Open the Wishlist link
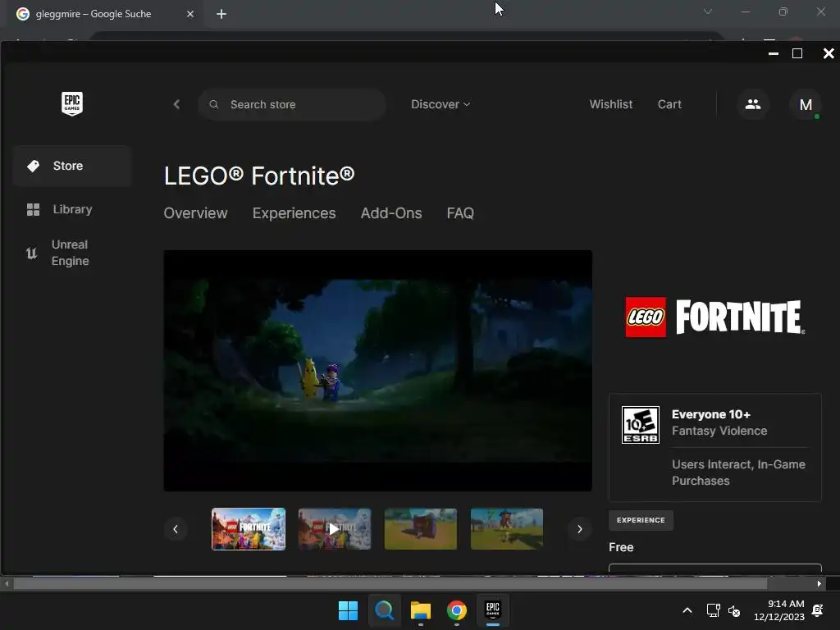Image resolution: width=840 pixels, height=630 pixels. pyautogui.click(x=610, y=104)
